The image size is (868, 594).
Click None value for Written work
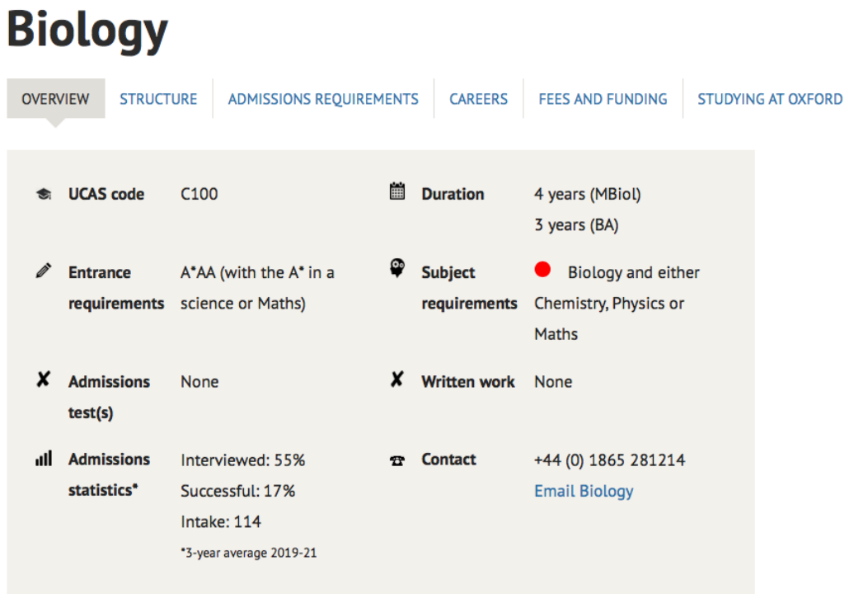pos(553,382)
